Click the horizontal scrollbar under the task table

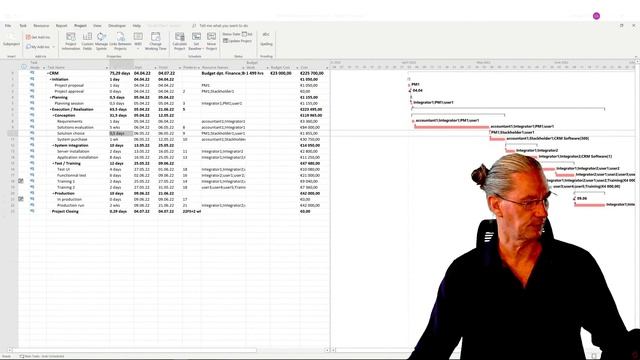134,350
